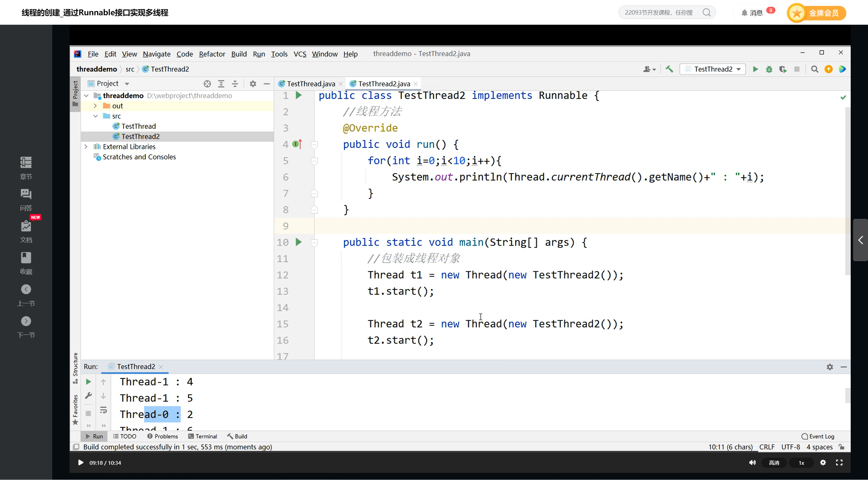The image size is (868, 480).
Task: Click the editor vertical scrollbar
Action: [848, 192]
